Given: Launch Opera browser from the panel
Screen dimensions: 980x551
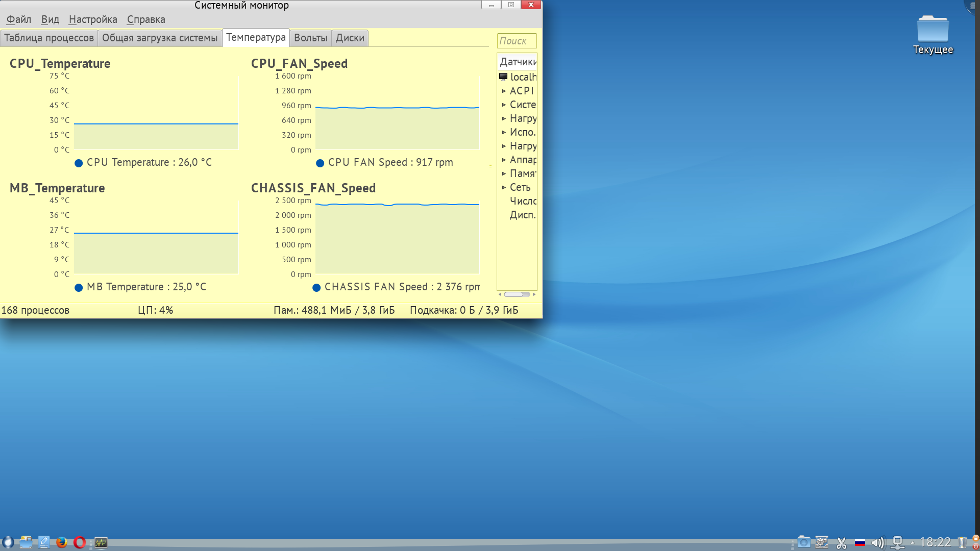Looking at the screenshot, I should point(80,542).
